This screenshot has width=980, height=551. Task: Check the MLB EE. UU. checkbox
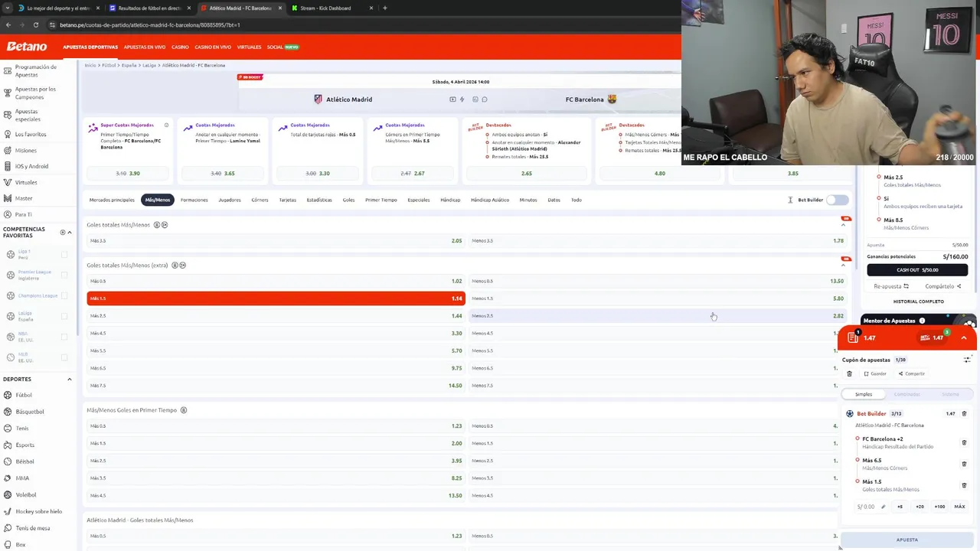pyautogui.click(x=64, y=357)
